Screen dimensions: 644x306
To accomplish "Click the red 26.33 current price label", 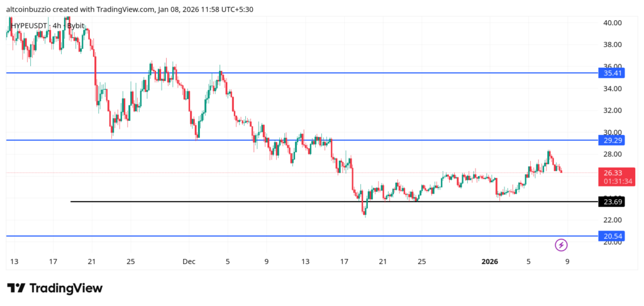I will tap(613, 173).
